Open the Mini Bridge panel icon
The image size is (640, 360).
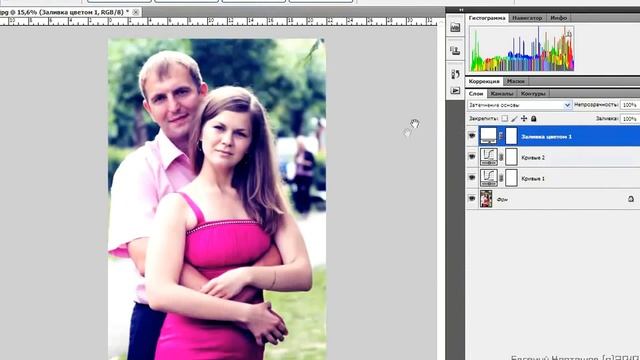[455, 28]
